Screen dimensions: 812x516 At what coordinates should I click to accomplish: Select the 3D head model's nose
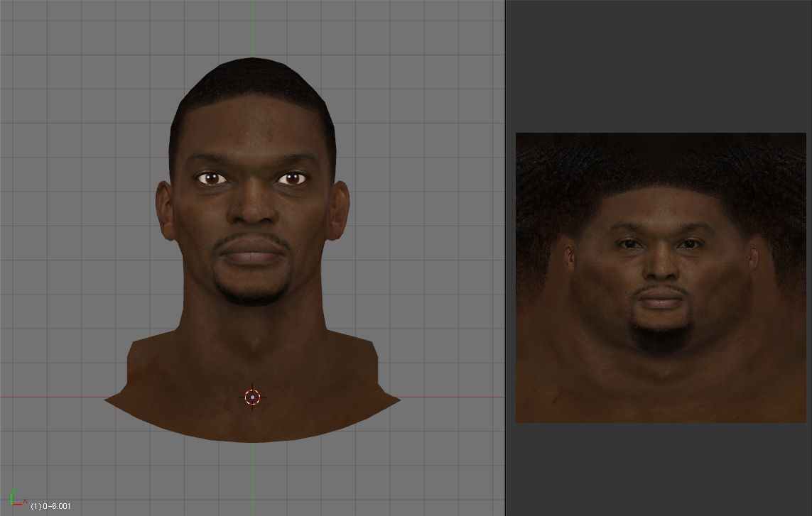(252, 208)
